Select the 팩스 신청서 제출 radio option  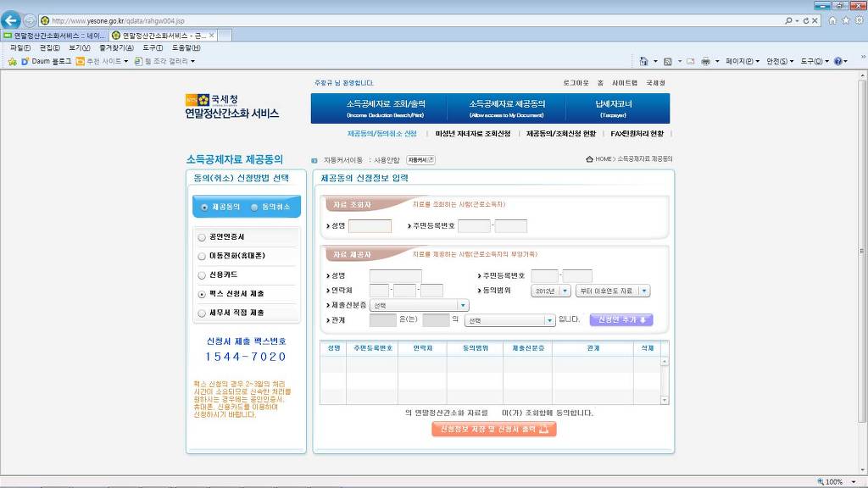(x=202, y=294)
